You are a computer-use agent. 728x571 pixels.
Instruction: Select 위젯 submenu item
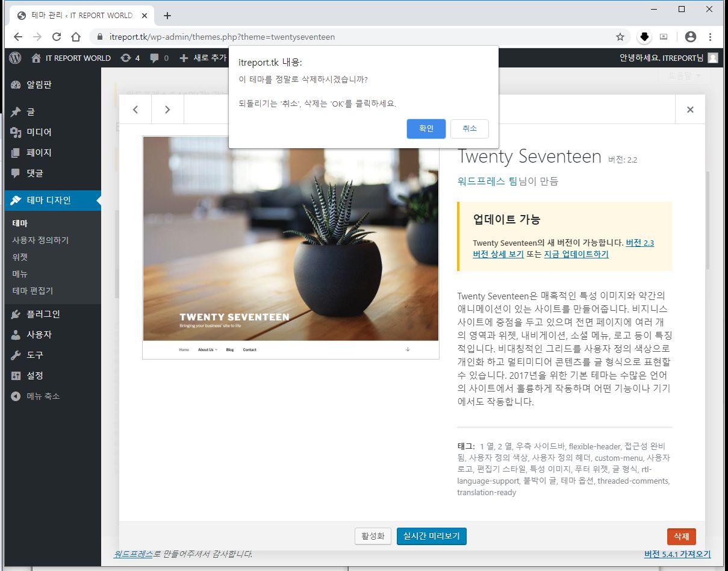(x=20, y=257)
